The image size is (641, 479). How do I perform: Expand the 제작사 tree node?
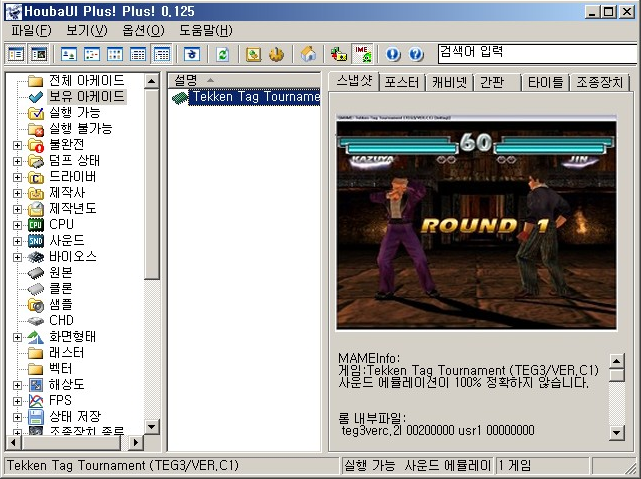pos(17,193)
